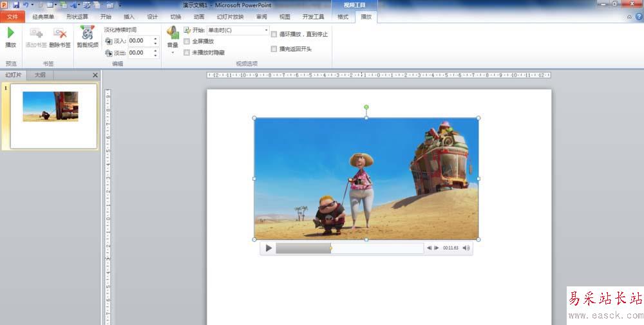Click the 淡出 fade out time input field
The image size is (644, 325).
click(x=140, y=53)
